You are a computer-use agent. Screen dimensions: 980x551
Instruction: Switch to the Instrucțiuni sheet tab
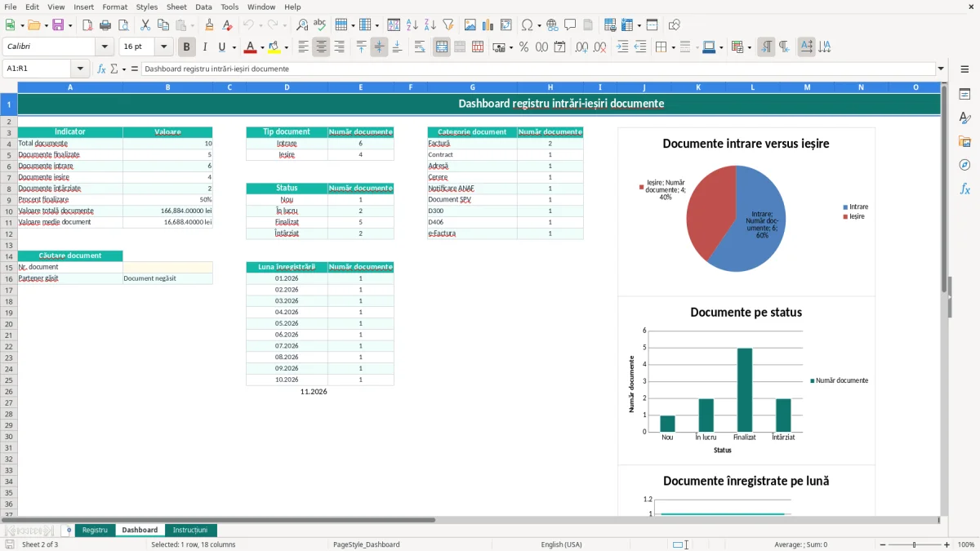(x=190, y=531)
